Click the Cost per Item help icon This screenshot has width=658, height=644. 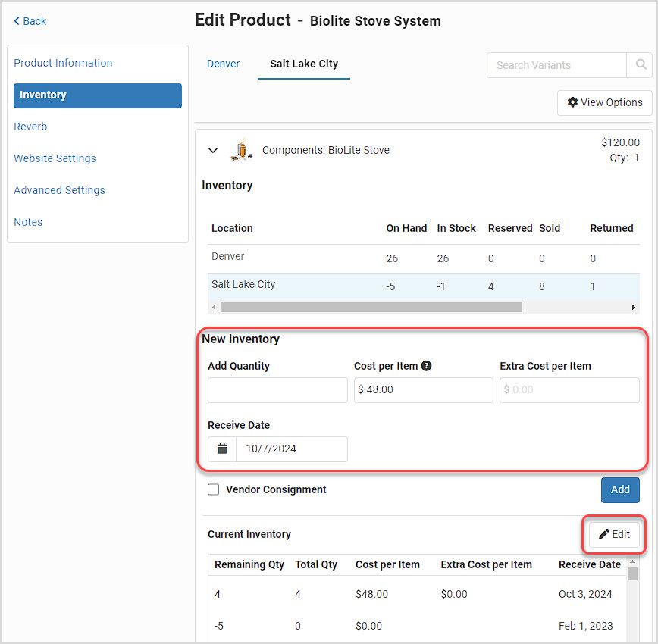click(x=426, y=366)
